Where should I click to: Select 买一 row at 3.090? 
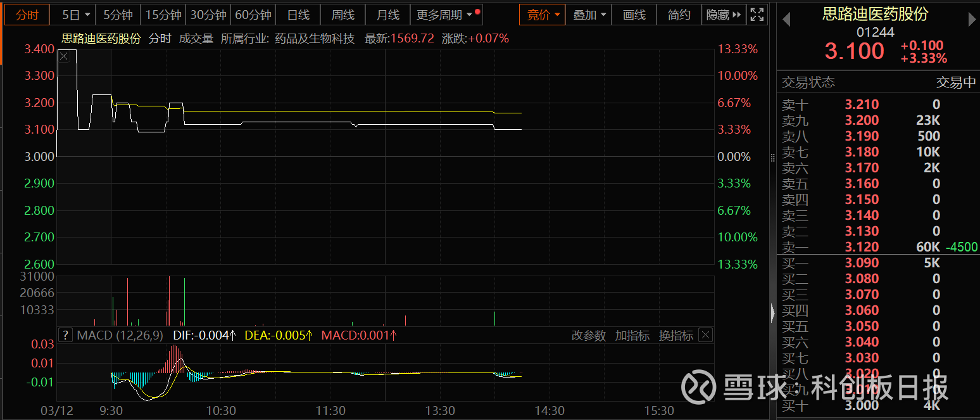tap(878, 263)
